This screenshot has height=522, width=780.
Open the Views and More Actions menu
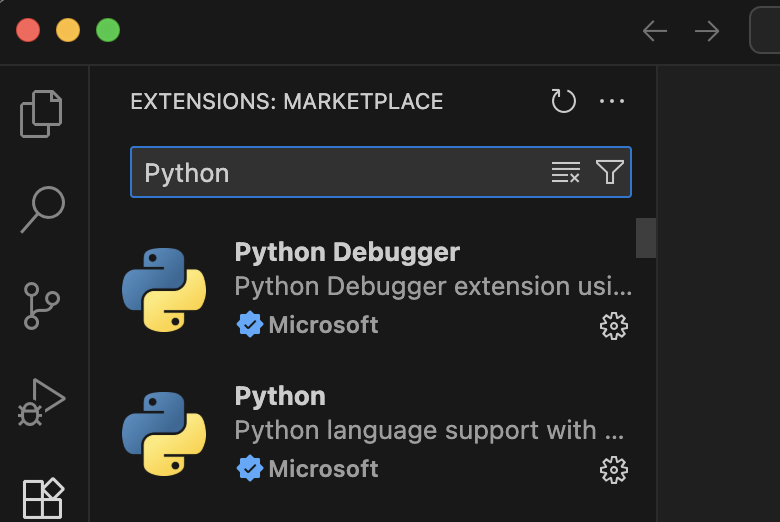tap(612, 101)
